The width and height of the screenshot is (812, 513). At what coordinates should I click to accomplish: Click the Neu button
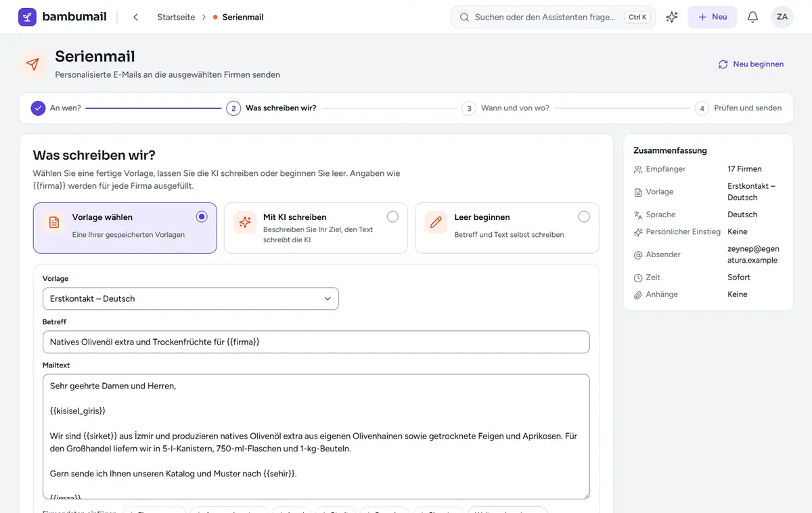(x=712, y=17)
